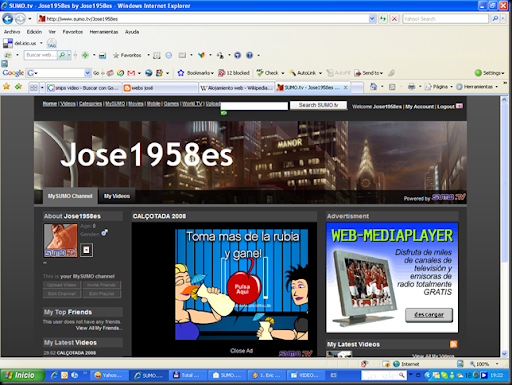Select the My Videos tab
This screenshot has height=385, width=512.
click(x=117, y=196)
